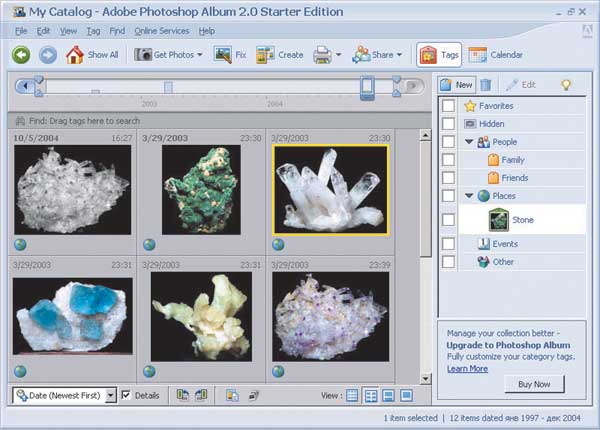Click the timeline scroll-left arrow
The width and height of the screenshot is (600, 430).
click(x=24, y=86)
